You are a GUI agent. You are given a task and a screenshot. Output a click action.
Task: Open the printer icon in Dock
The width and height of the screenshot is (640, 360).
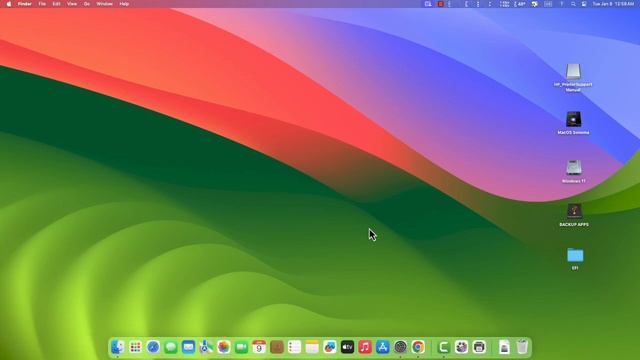coord(479,347)
